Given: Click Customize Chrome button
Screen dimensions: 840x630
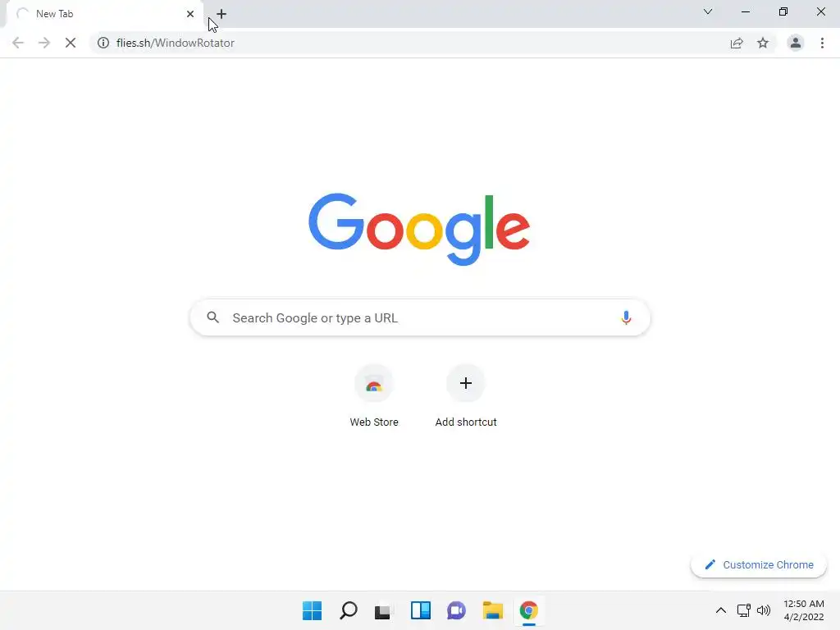Looking at the screenshot, I should [759, 564].
